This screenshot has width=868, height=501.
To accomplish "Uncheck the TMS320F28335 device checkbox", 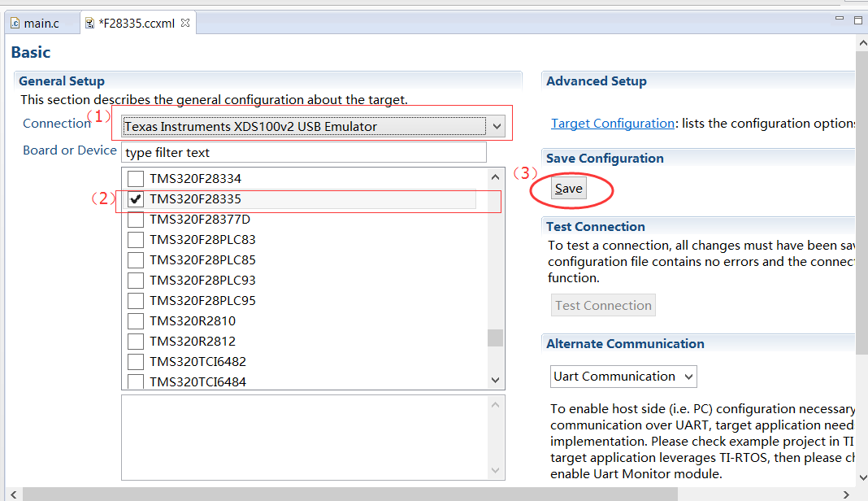I will pos(136,199).
